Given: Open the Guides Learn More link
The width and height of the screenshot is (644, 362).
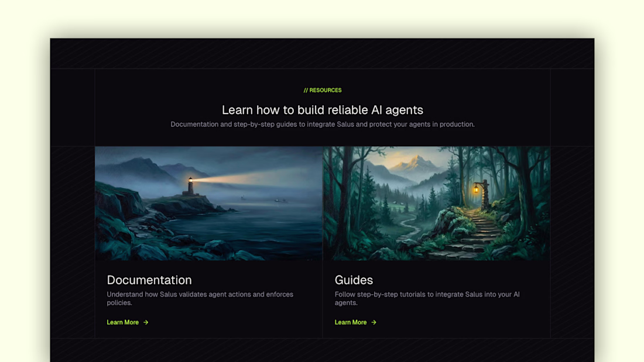Looking at the screenshot, I should [355, 322].
